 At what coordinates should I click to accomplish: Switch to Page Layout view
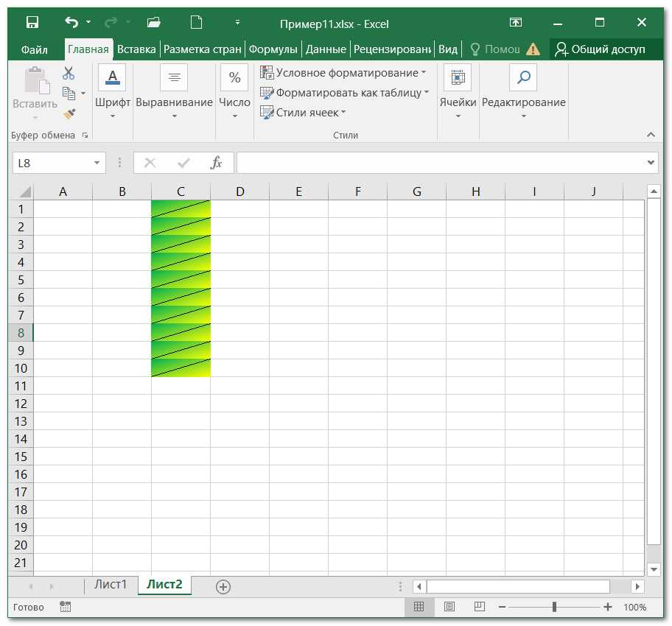[449, 607]
